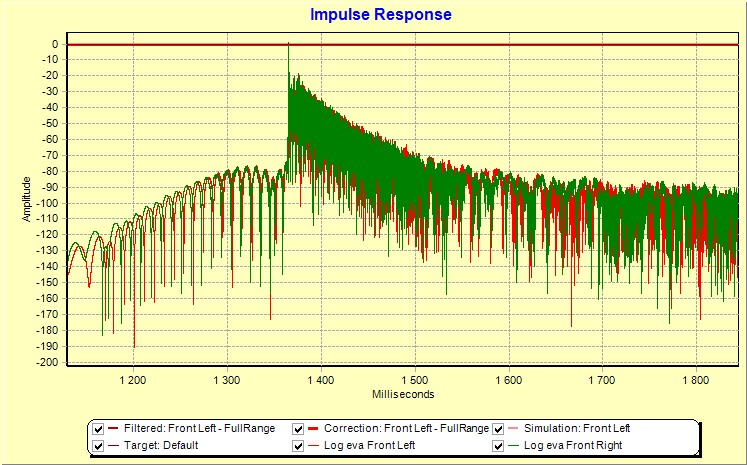Click the green line swatch for Front Right
This screenshot has width=747, height=465.
click(513, 446)
